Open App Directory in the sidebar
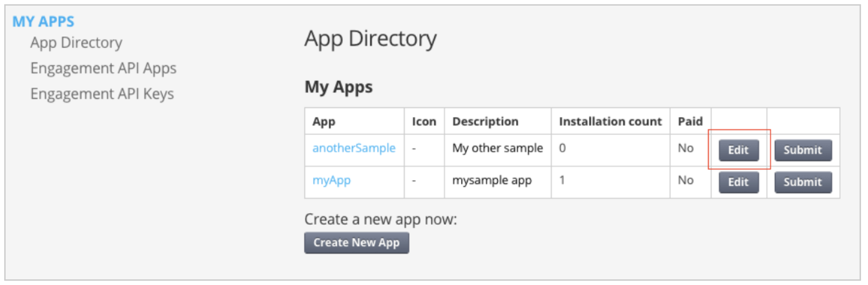 click(x=76, y=43)
